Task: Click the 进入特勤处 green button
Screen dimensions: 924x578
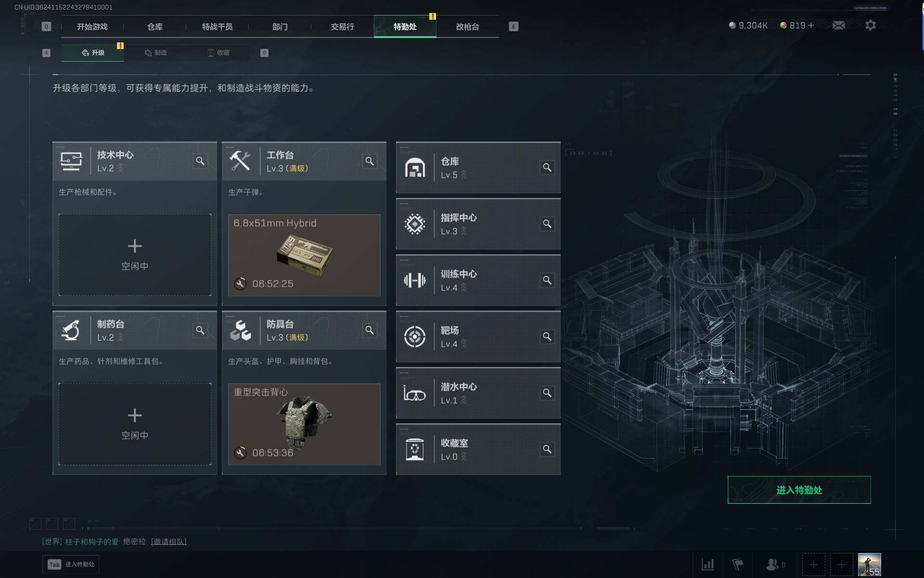Action: (x=799, y=490)
